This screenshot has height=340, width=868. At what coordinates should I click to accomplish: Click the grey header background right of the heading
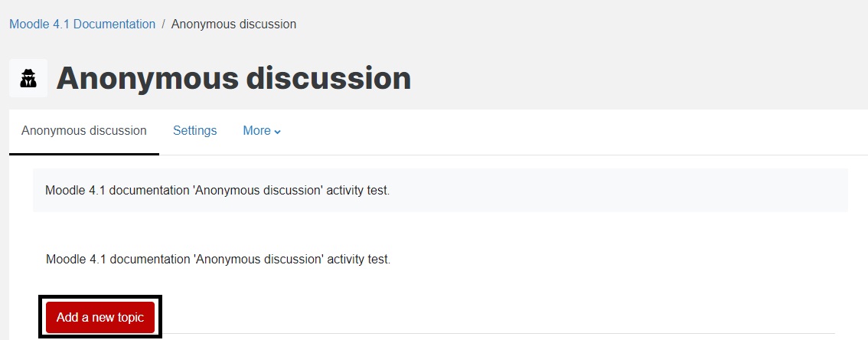(637, 78)
